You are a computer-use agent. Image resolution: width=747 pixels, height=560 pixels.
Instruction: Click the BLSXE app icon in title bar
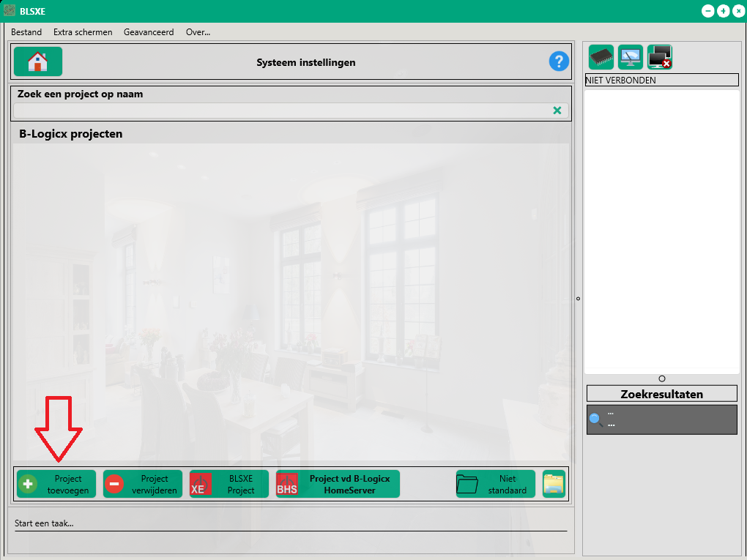10,10
